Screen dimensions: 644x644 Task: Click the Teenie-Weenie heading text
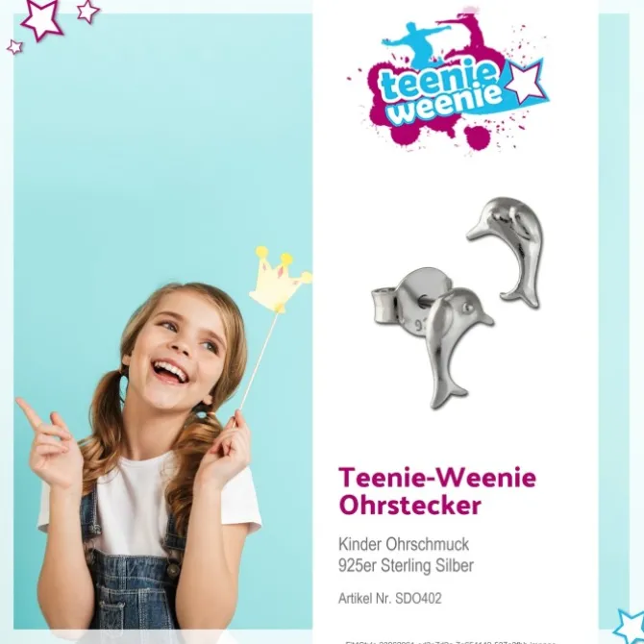437,478
